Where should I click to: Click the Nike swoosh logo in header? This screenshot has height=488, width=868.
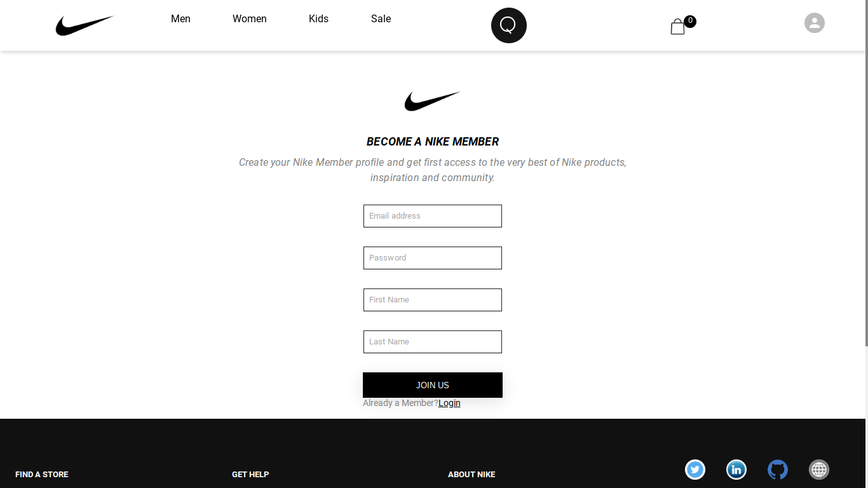(85, 25)
